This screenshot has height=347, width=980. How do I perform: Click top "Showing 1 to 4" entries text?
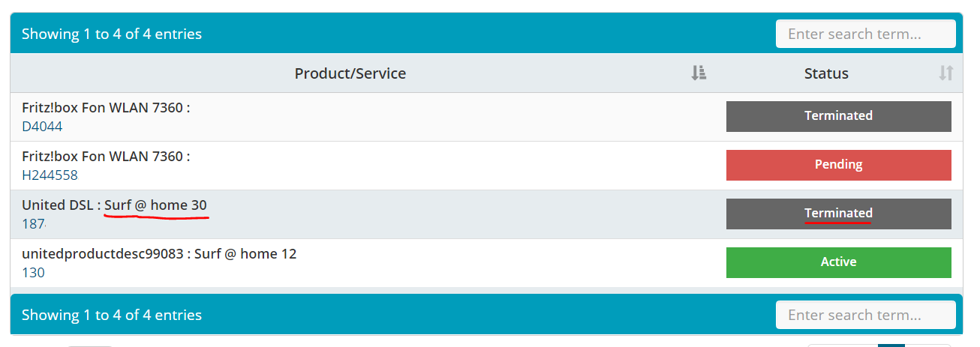112,34
